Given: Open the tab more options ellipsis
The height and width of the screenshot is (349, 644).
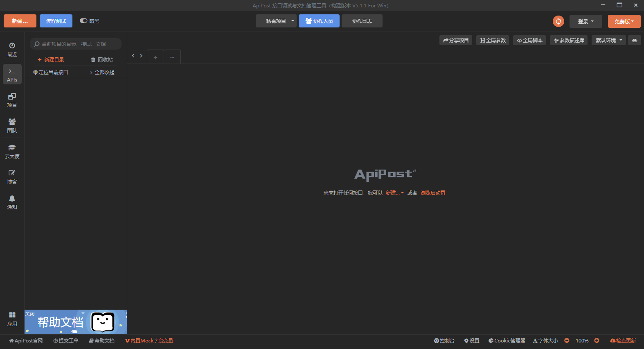Looking at the screenshot, I should click(172, 57).
